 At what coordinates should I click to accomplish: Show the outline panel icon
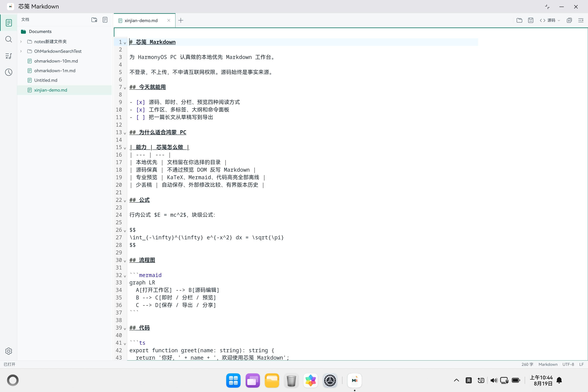[9, 56]
